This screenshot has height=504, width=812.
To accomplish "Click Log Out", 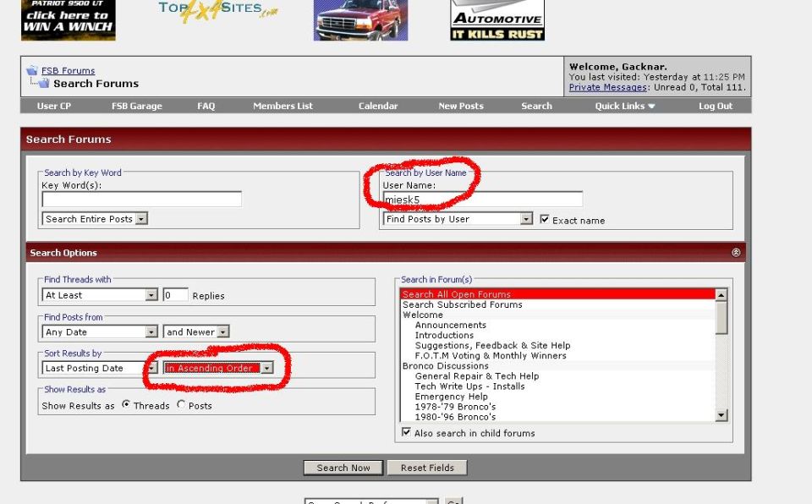I will click(x=716, y=106).
